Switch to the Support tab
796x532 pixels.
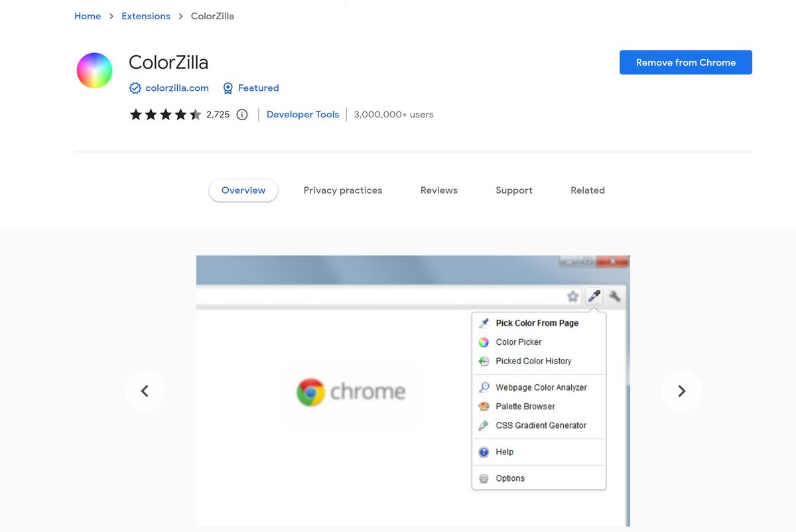coord(513,190)
